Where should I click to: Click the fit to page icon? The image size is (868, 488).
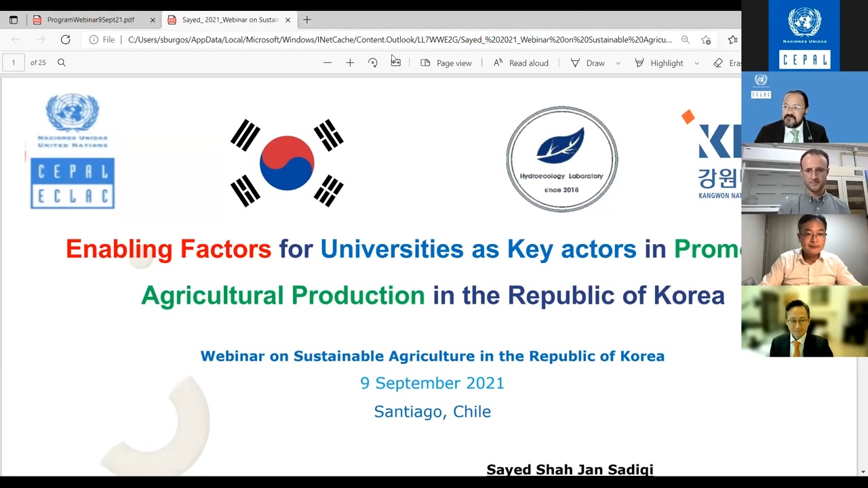pyautogui.click(x=396, y=63)
